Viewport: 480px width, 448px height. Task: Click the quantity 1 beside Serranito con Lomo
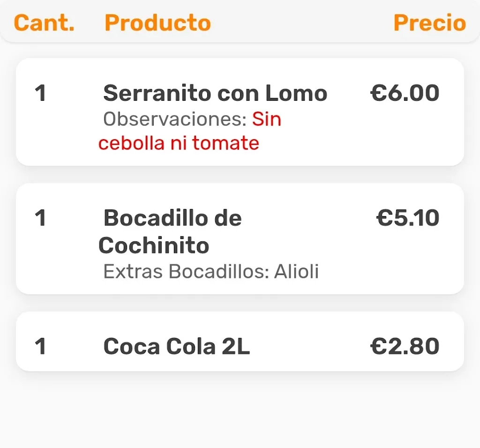(x=41, y=93)
